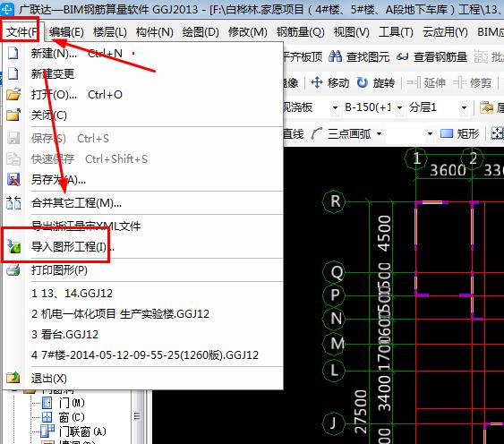Click the folder icon right of 分层1

pos(486,107)
